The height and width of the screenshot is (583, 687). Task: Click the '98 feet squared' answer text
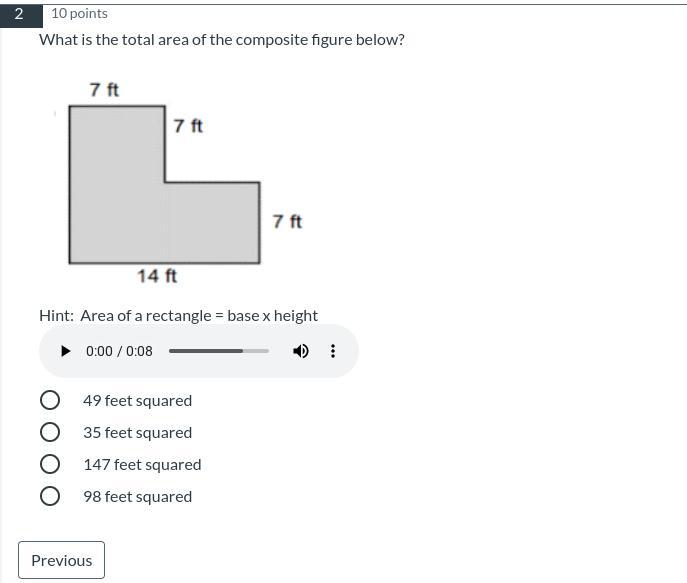pyautogui.click(x=137, y=496)
